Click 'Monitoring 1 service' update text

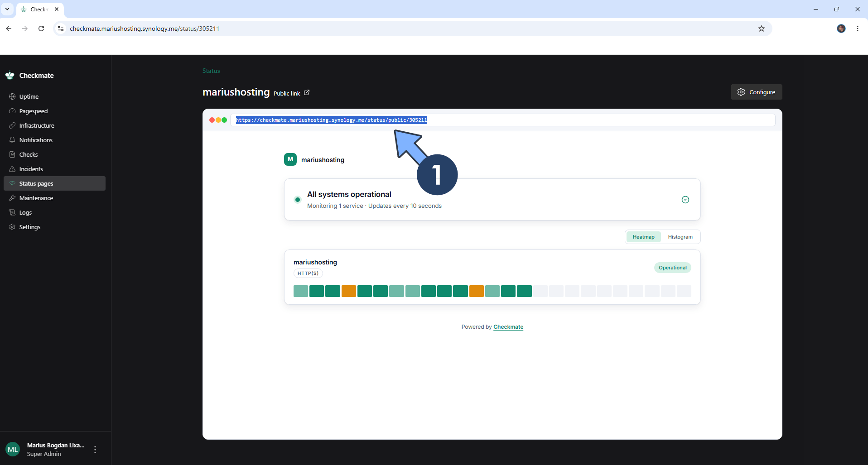[x=374, y=206]
